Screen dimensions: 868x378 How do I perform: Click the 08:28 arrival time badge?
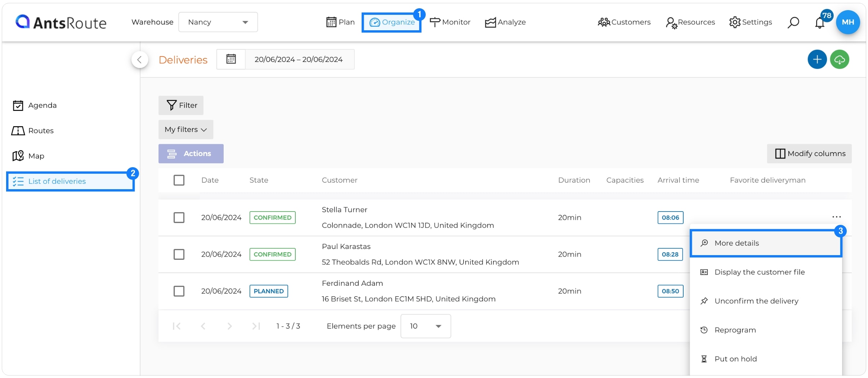(670, 254)
